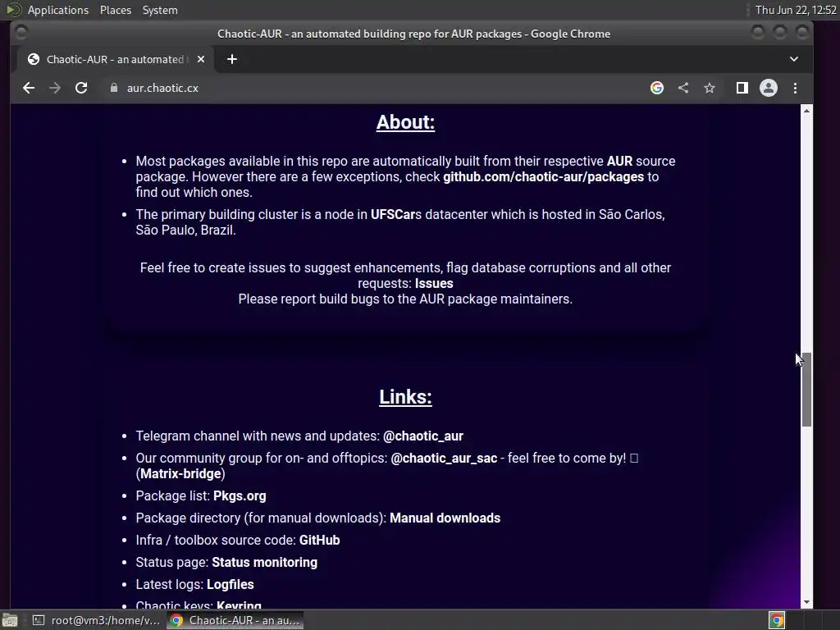Reload the Chaotic-AUR page
This screenshot has width=840, height=630.
(x=81, y=88)
